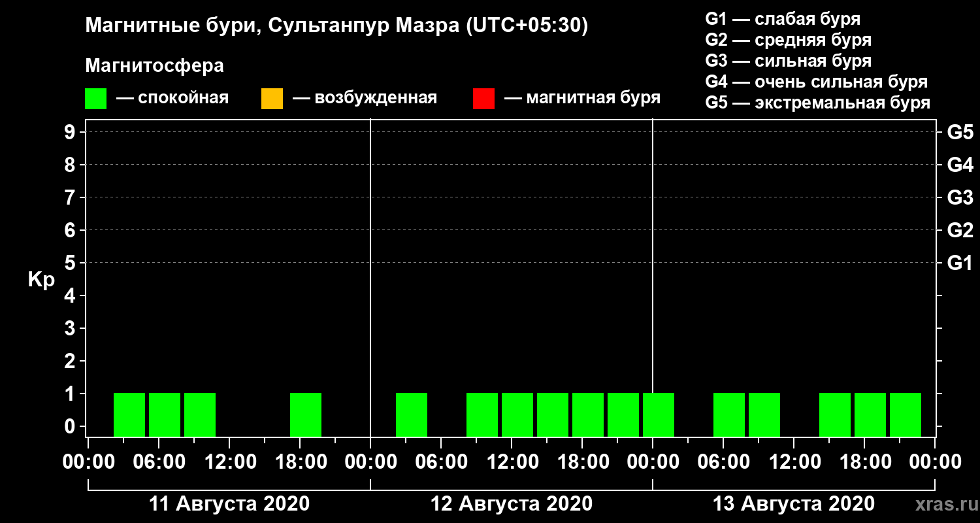Click the orange 'возбужденная' legend swatch

point(272,99)
